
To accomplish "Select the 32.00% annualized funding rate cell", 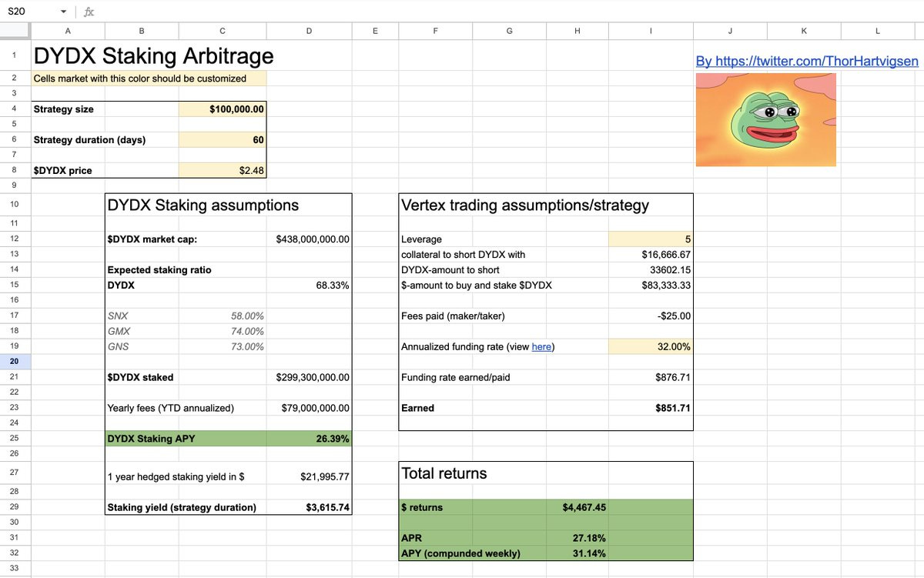I will [651, 347].
